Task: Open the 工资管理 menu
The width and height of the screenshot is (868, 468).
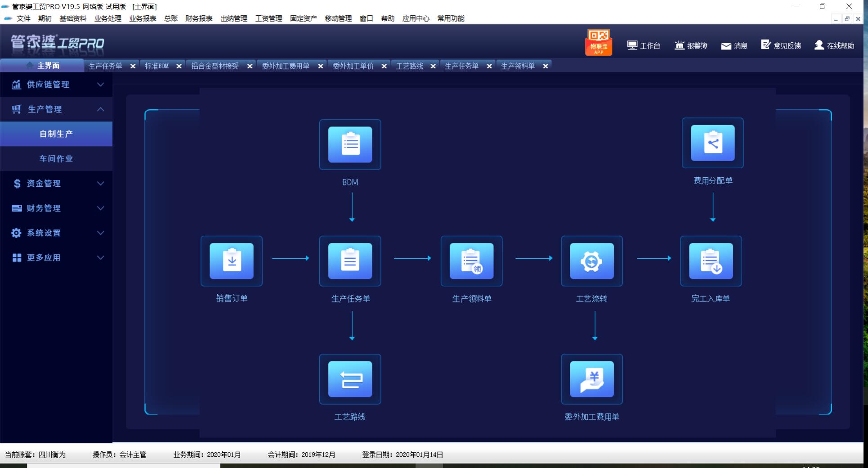Action: [268, 18]
